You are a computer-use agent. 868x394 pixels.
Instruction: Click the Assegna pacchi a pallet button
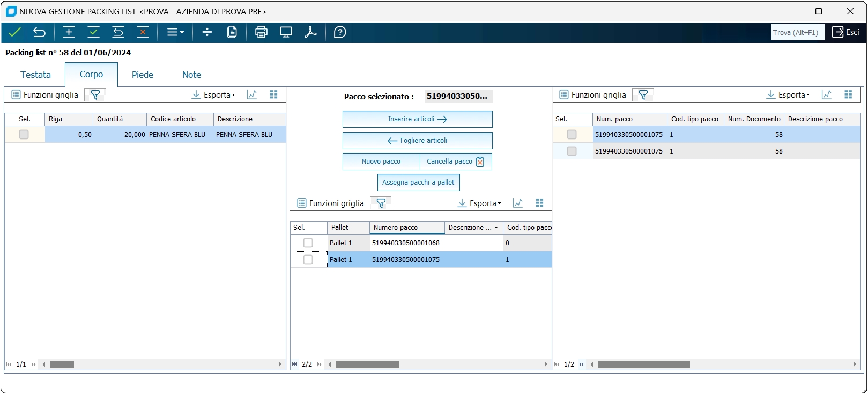[418, 183]
